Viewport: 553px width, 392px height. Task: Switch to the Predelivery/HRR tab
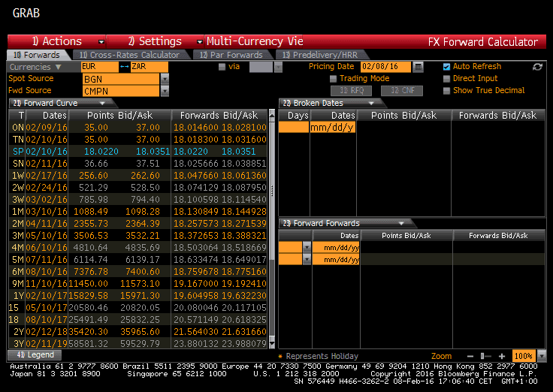321,55
